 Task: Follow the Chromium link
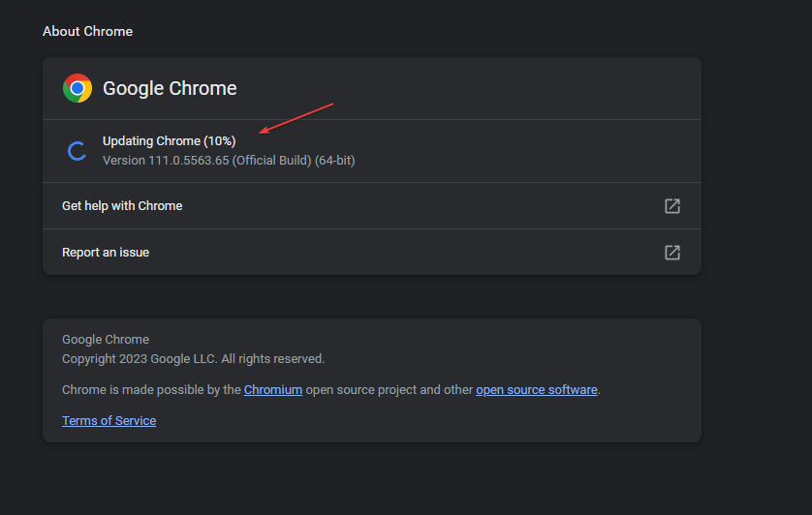(273, 390)
